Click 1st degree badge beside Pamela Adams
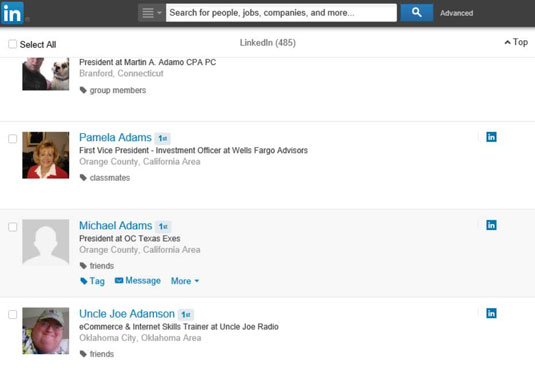 162,138
